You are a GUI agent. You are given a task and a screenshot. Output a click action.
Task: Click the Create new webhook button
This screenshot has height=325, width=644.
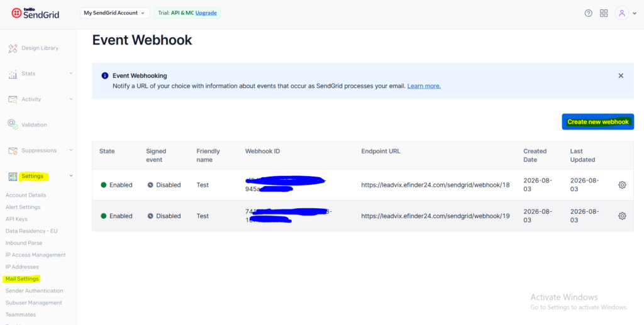[597, 122]
